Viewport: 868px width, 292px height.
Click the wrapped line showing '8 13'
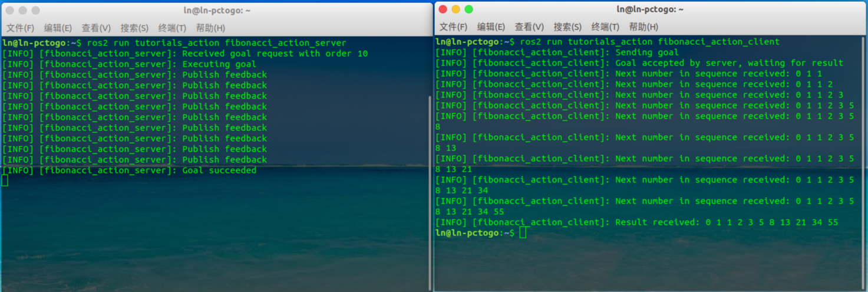point(445,148)
